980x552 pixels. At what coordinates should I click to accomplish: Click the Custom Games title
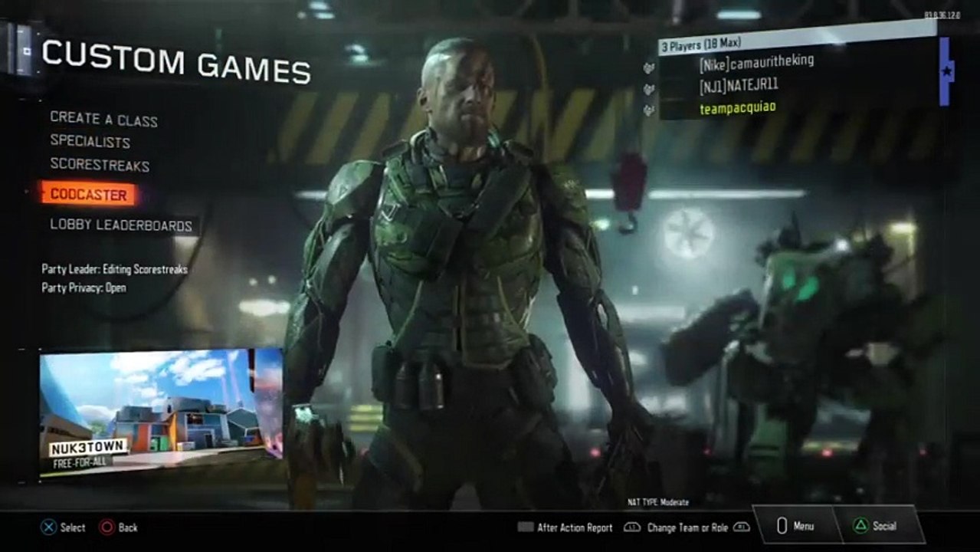tap(177, 61)
